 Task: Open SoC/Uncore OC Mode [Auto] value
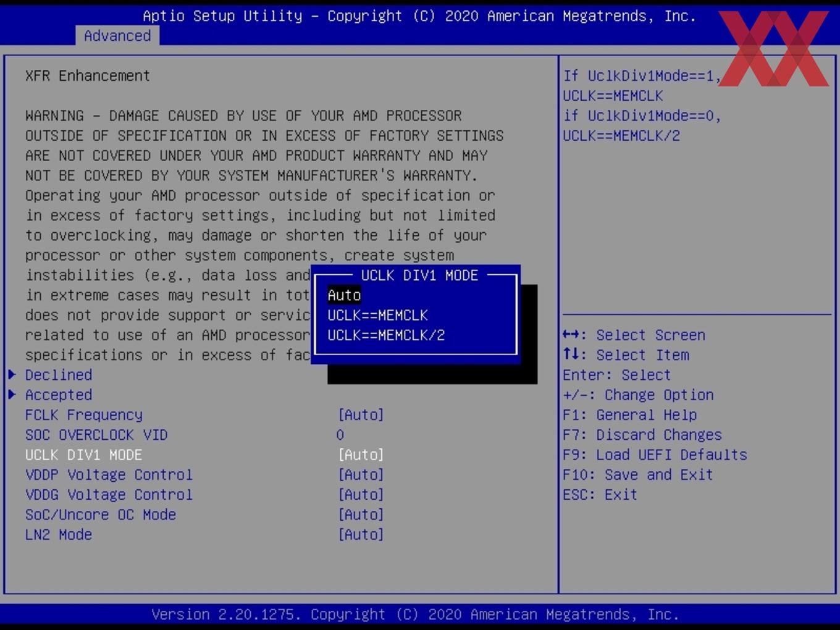[x=361, y=514]
